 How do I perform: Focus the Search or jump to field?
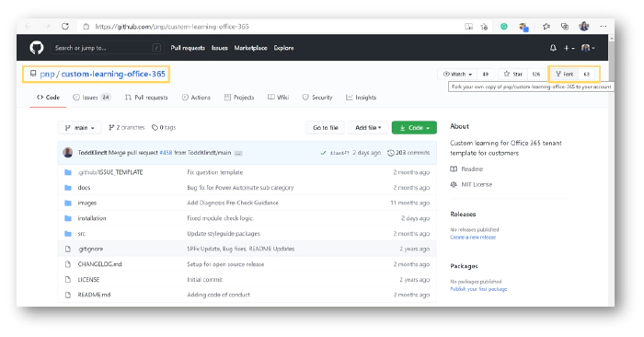pos(107,48)
